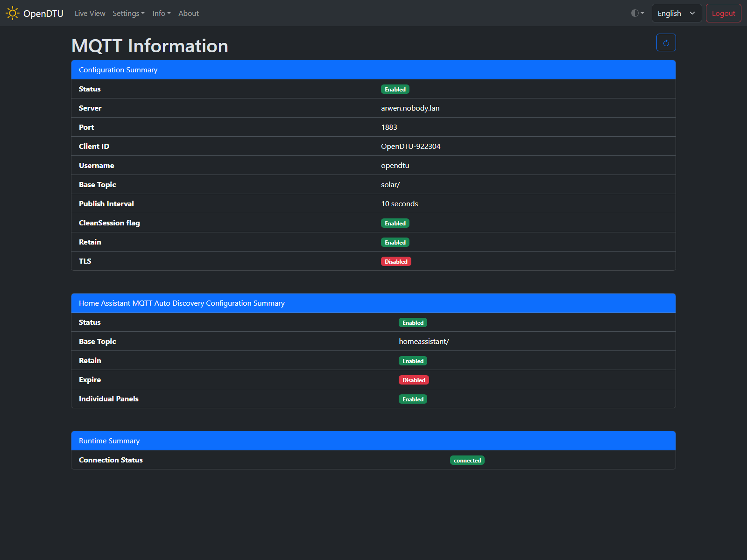Select base topic homeassistant/
This screenshot has height=560, width=747.
coord(424,341)
